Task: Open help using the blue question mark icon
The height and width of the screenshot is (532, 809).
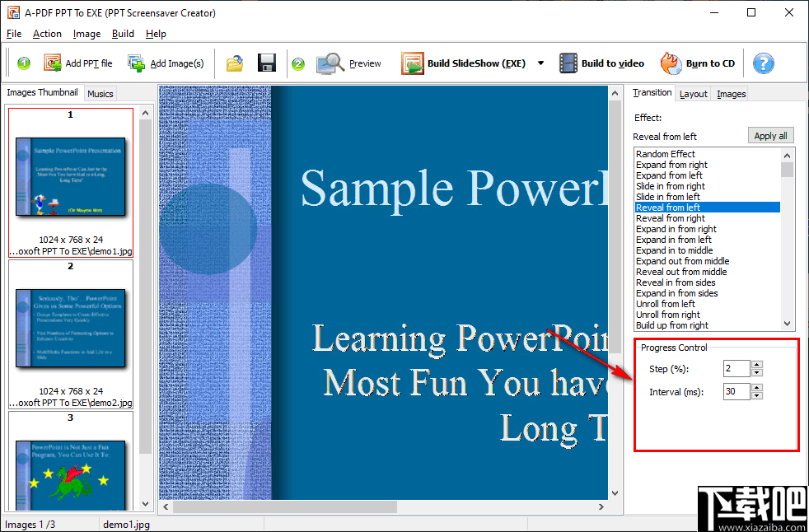Action: click(763, 63)
